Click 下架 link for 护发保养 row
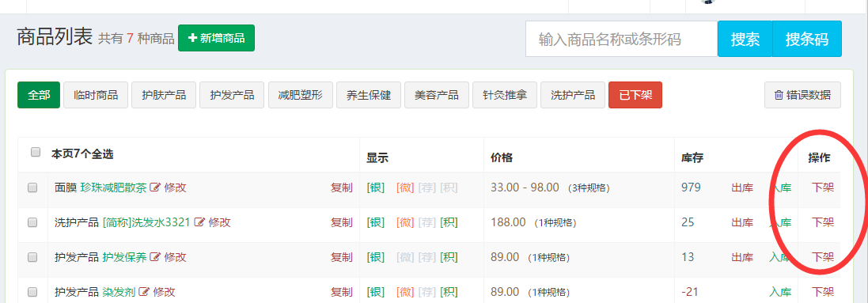Screen dimensions: 868x303 coord(823,257)
